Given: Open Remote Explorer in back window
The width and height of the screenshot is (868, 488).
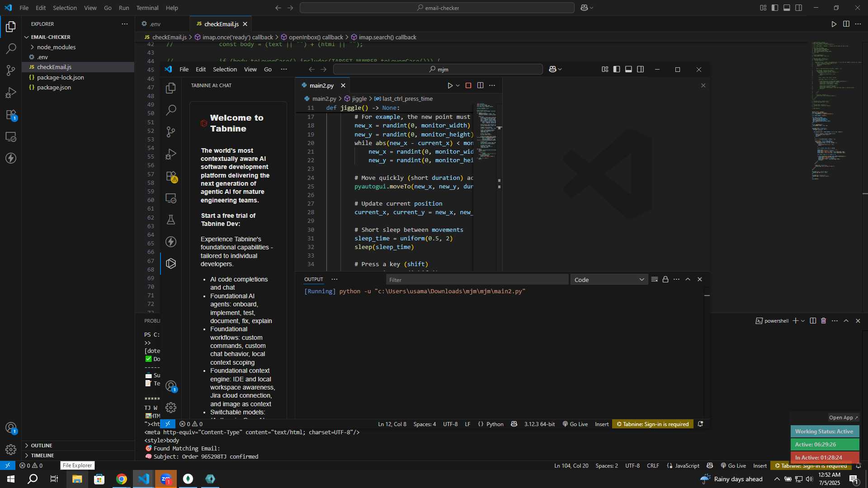Looking at the screenshot, I should click(11, 136).
